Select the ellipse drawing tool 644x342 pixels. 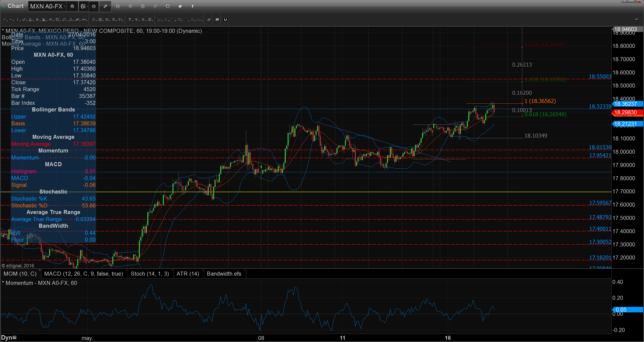tap(51, 20)
